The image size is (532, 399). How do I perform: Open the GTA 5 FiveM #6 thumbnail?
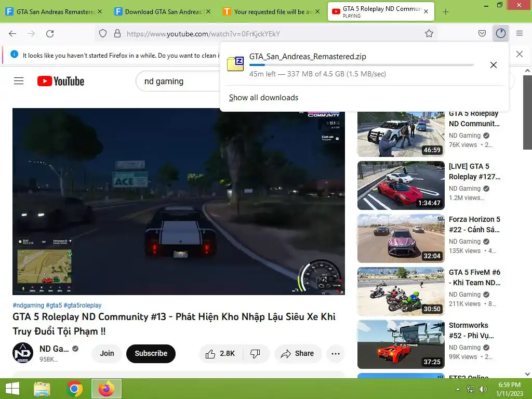pos(401,291)
